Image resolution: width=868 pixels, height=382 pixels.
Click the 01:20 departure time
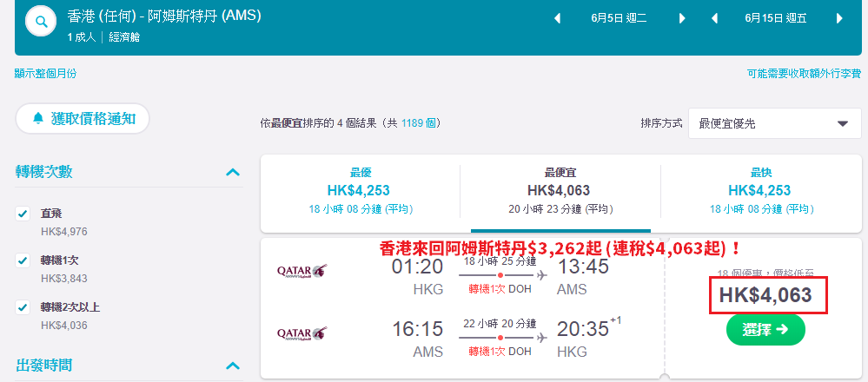(x=417, y=267)
